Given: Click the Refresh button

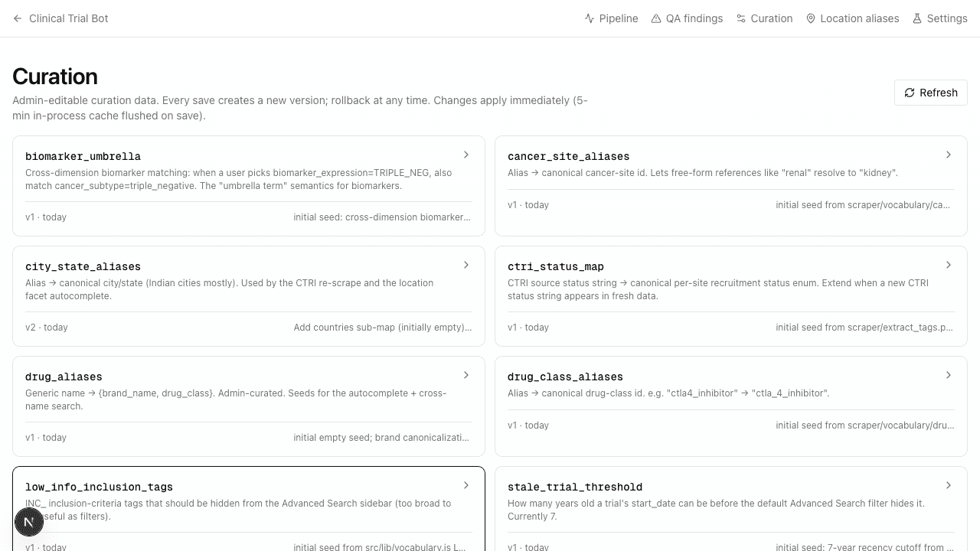Looking at the screenshot, I should [x=931, y=93].
